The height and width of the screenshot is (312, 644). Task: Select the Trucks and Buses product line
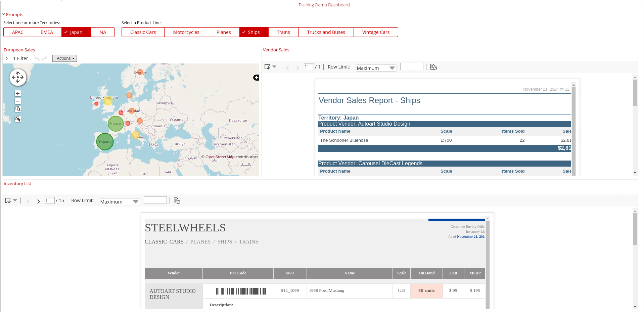pos(326,32)
